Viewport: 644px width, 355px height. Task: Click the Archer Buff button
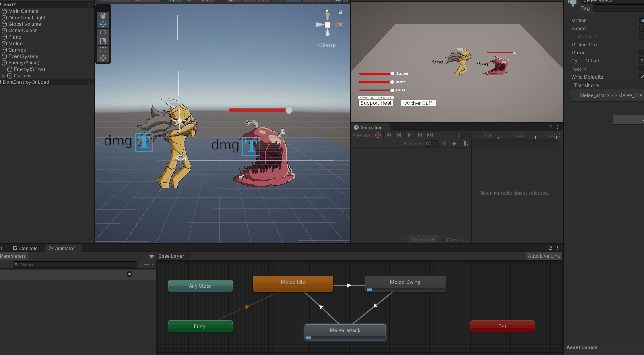click(418, 103)
